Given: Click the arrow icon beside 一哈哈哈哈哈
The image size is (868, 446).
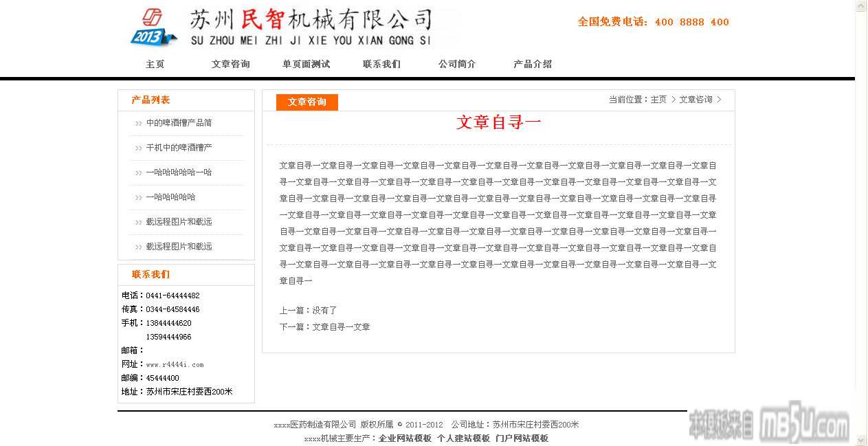Looking at the screenshot, I should pyautogui.click(x=139, y=197).
